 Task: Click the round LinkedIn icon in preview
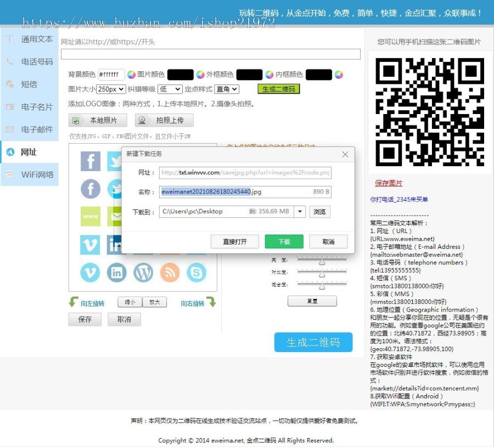[x=116, y=273]
